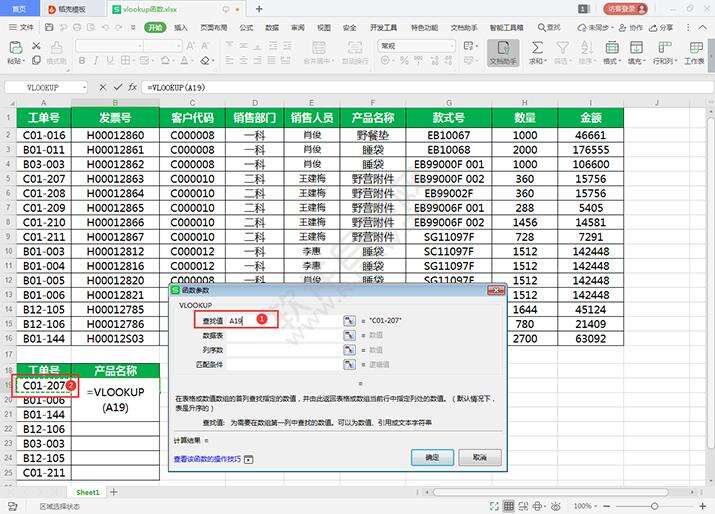
Task: Cancel formula entry with the X icon
Action: pyautogui.click(x=104, y=87)
